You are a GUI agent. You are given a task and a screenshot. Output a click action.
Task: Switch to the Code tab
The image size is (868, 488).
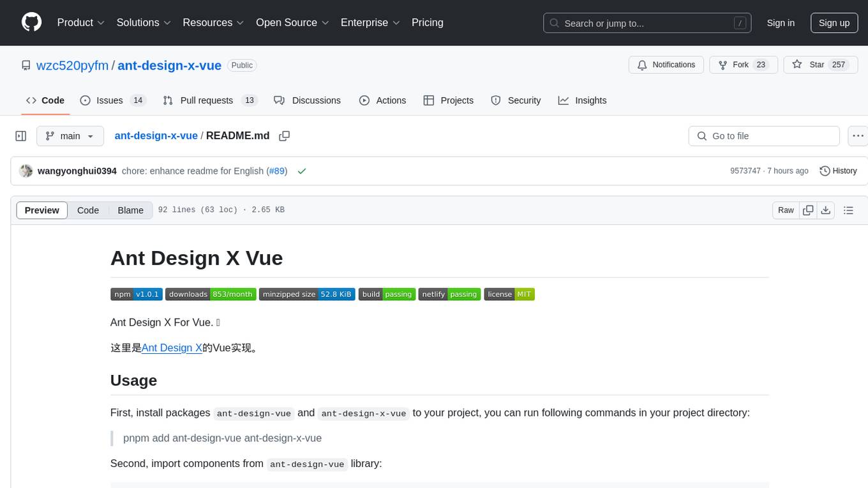point(45,100)
